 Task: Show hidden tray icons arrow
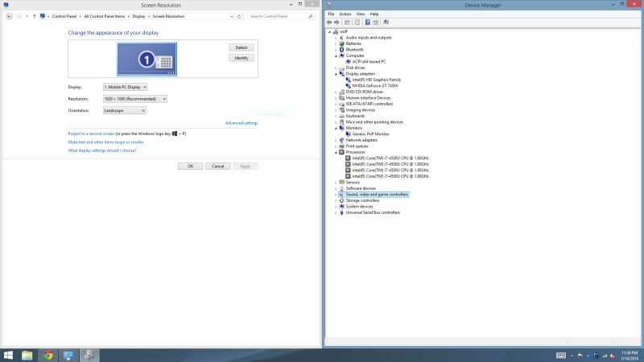click(572, 356)
